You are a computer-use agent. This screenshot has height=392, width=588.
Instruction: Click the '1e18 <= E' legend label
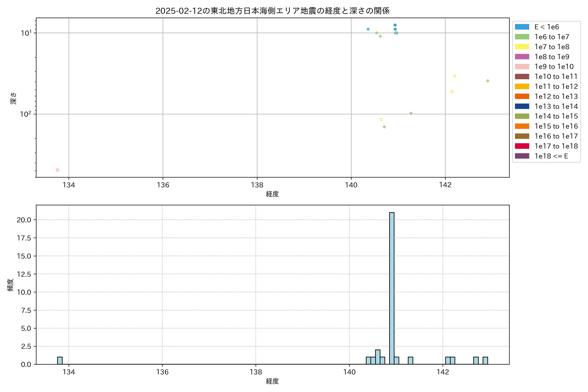(x=551, y=156)
